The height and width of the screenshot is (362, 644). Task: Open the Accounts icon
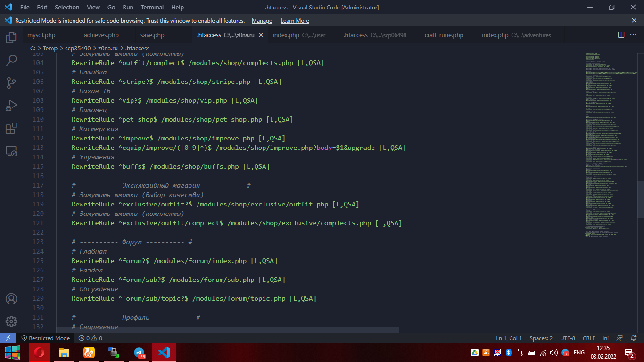click(x=11, y=299)
